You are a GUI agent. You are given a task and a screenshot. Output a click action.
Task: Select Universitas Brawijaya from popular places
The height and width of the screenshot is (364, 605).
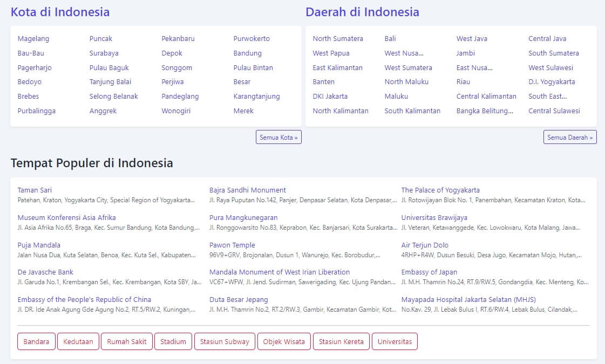pyautogui.click(x=435, y=217)
